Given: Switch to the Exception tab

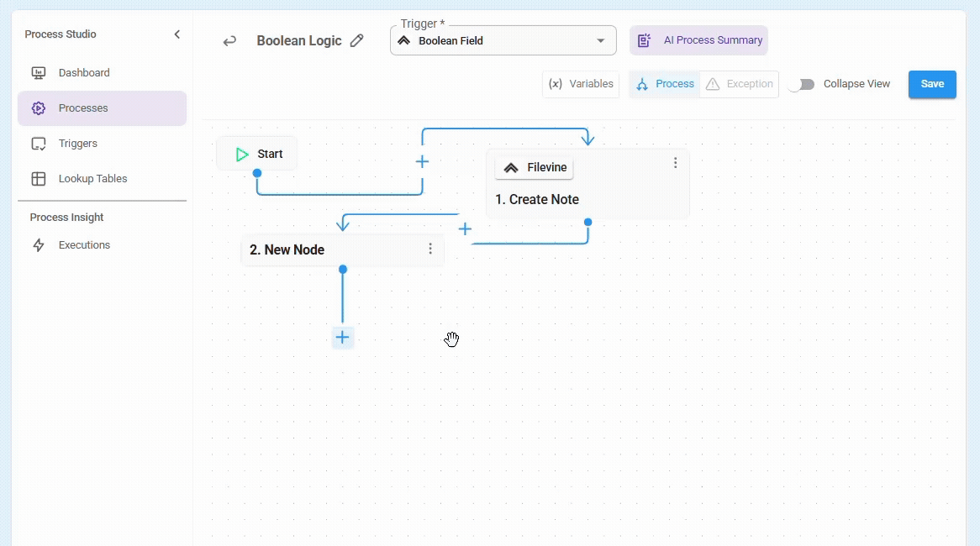Looking at the screenshot, I should (x=739, y=84).
